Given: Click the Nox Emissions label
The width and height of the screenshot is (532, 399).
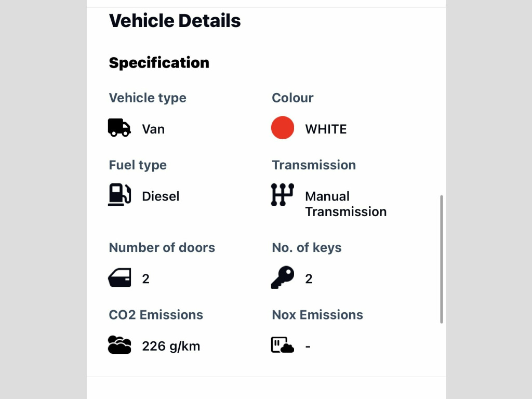Looking at the screenshot, I should coord(317,315).
